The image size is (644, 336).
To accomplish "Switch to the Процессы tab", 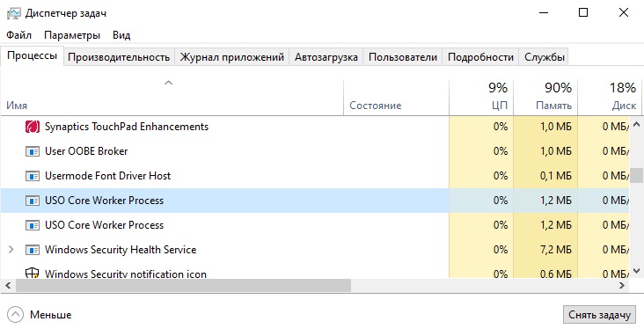I will 32,56.
